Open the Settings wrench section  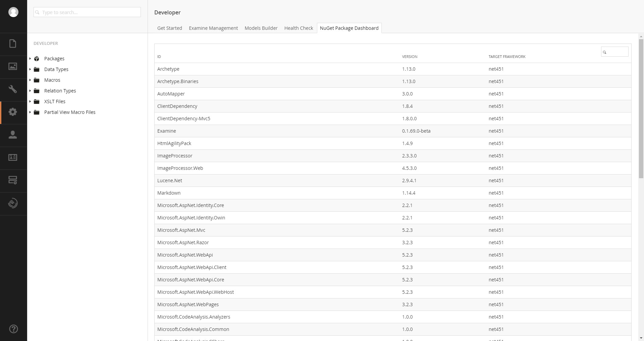coord(13,89)
